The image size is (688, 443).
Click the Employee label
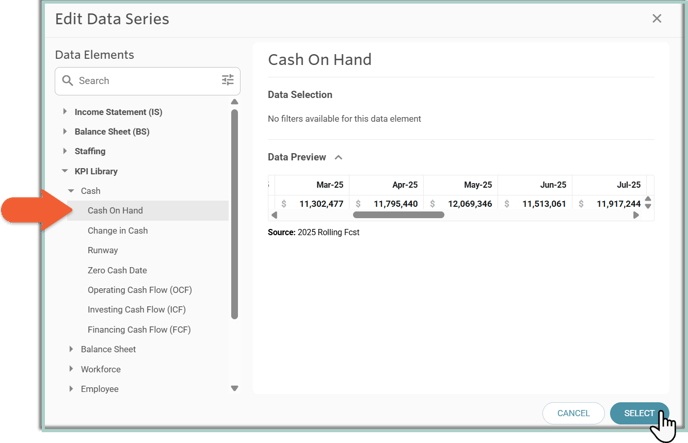(x=100, y=389)
